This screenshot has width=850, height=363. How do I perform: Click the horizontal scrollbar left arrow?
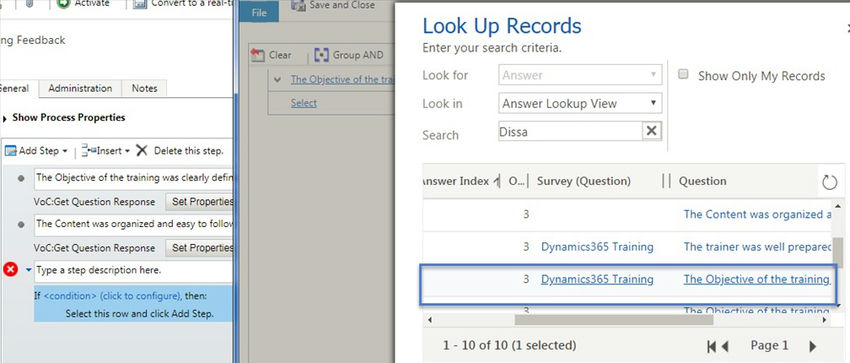(x=430, y=320)
